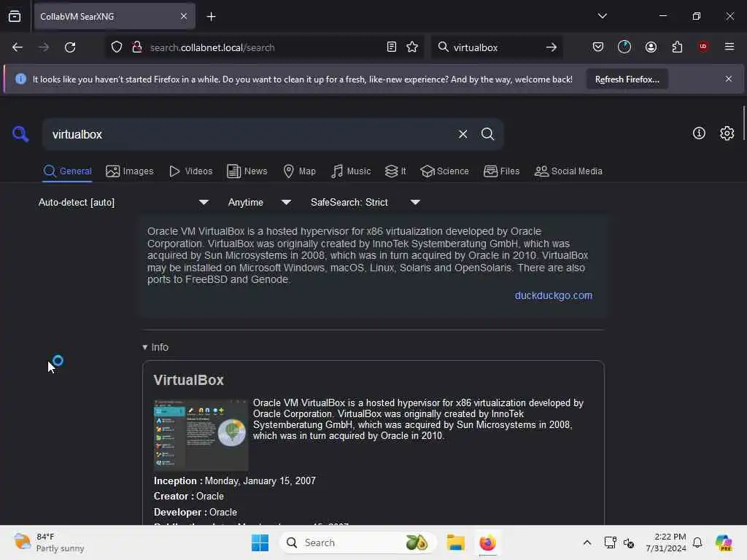Click the site security padlock icon
Image resolution: width=747 pixels, height=560 pixels.
pos(137,47)
